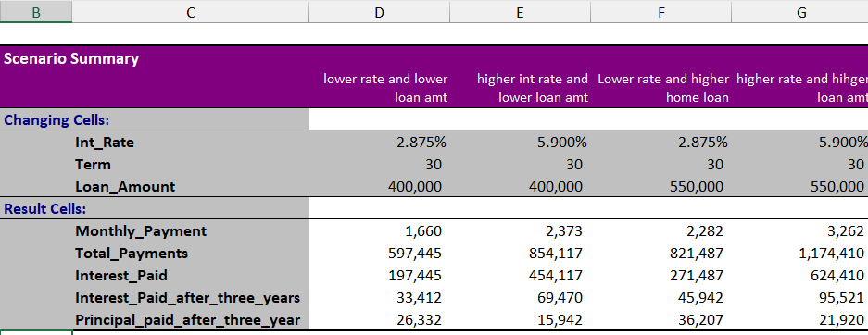Select three-year principal value 15,942
Viewport: 868px width, 335px height.
point(560,319)
